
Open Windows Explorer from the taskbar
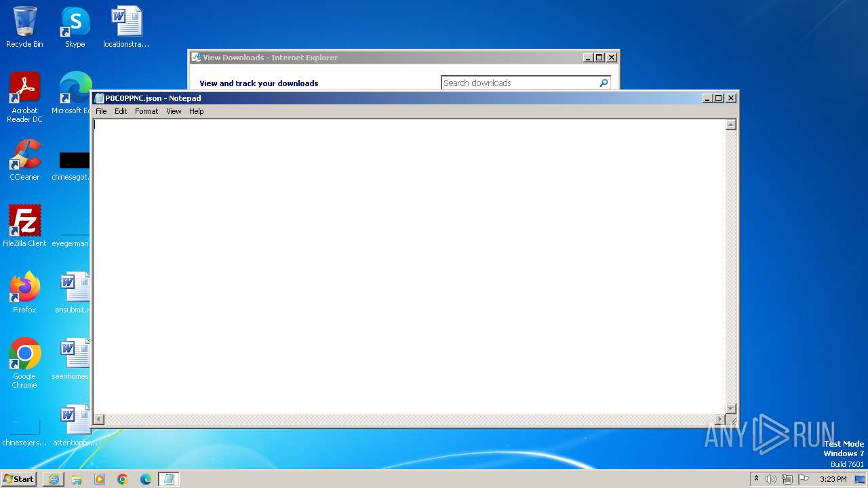pos(77,479)
